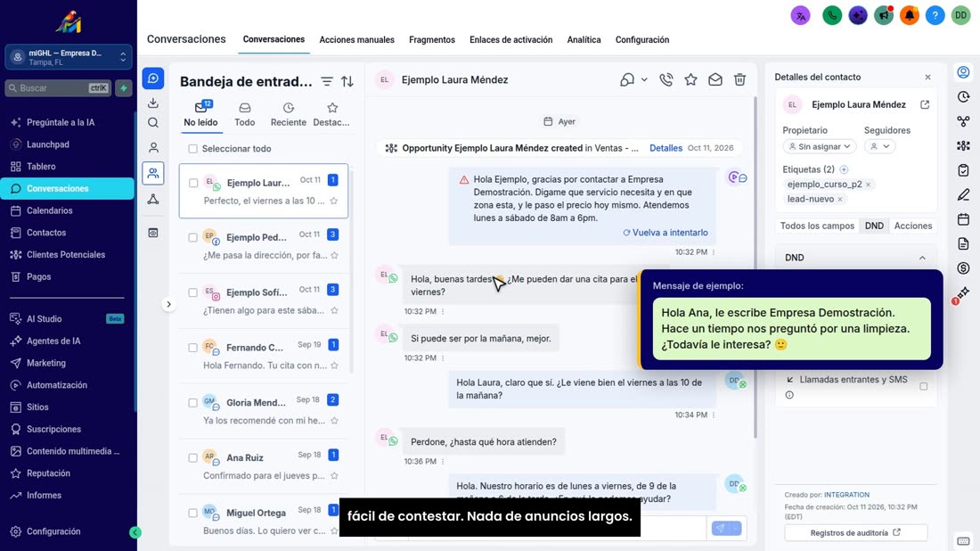Image resolution: width=980 pixels, height=551 pixels.
Task: Open the contact external link icon beside Ejemplo Laura Méndez
Action: tap(925, 104)
